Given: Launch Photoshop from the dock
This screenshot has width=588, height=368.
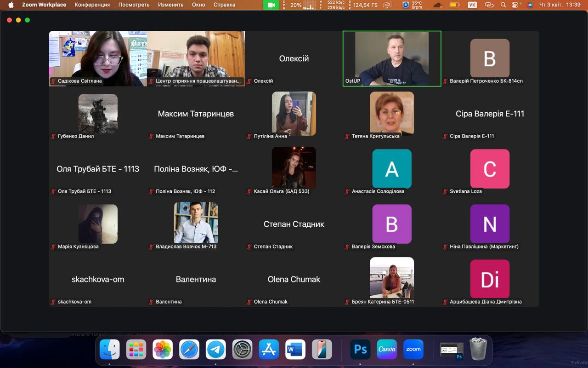Looking at the screenshot, I should tap(360, 350).
